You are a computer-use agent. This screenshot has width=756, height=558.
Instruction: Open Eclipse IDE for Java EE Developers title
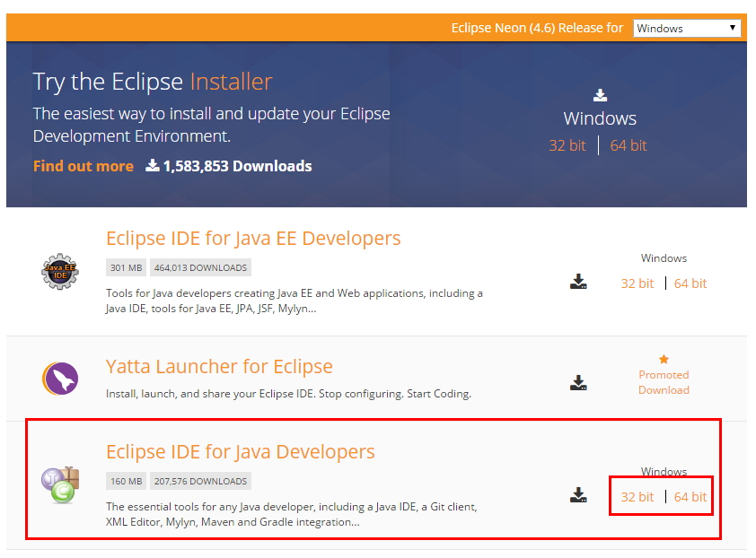click(253, 238)
